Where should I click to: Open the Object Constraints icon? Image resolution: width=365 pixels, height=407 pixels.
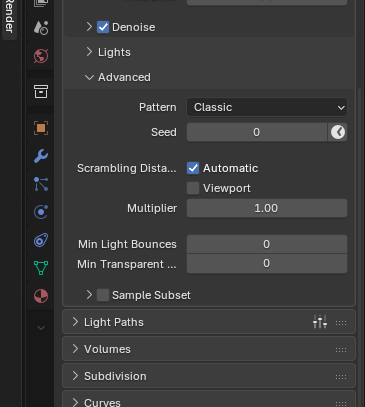coord(41,240)
